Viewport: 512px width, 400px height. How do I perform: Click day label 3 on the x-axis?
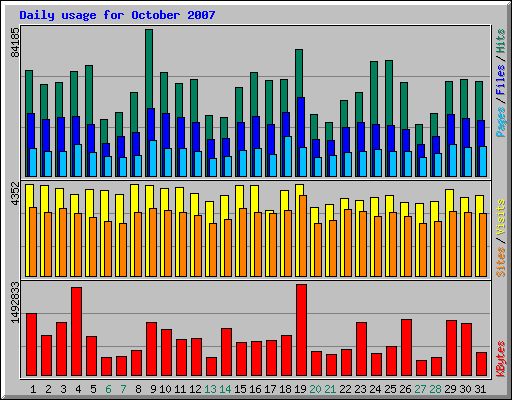pos(63,389)
